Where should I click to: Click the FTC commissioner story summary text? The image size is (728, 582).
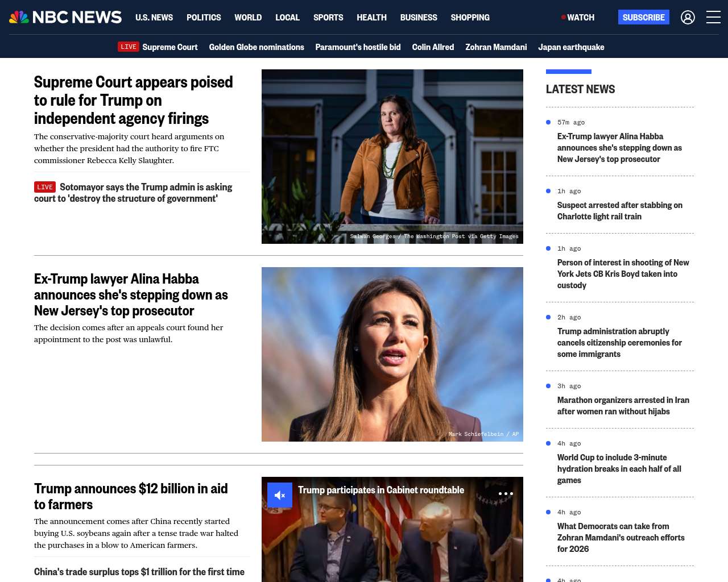(129, 148)
